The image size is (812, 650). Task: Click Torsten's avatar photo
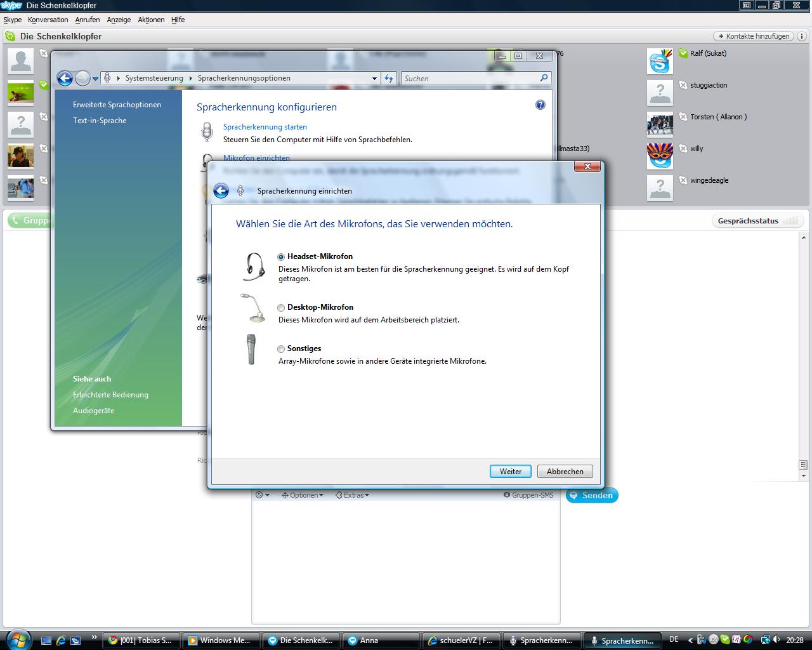(660, 124)
